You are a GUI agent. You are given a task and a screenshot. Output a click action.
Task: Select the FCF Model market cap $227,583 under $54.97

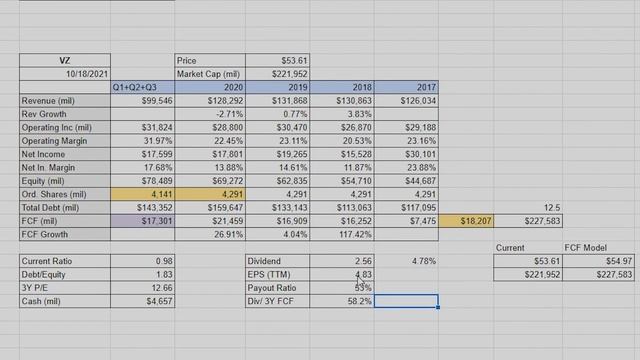tap(599, 275)
